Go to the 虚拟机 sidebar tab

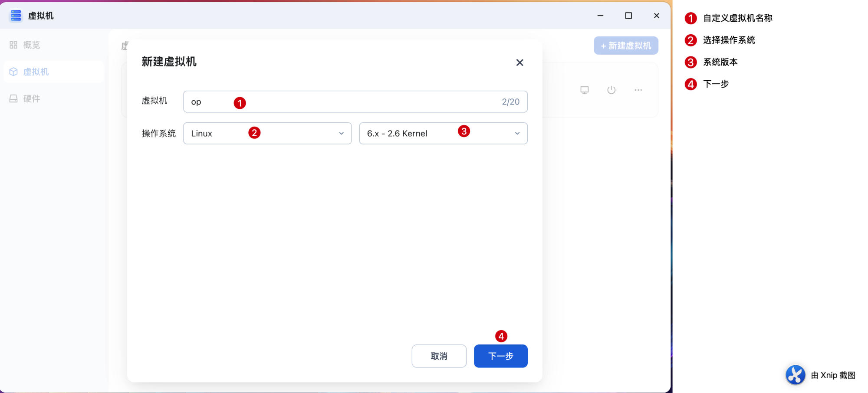coord(36,72)
